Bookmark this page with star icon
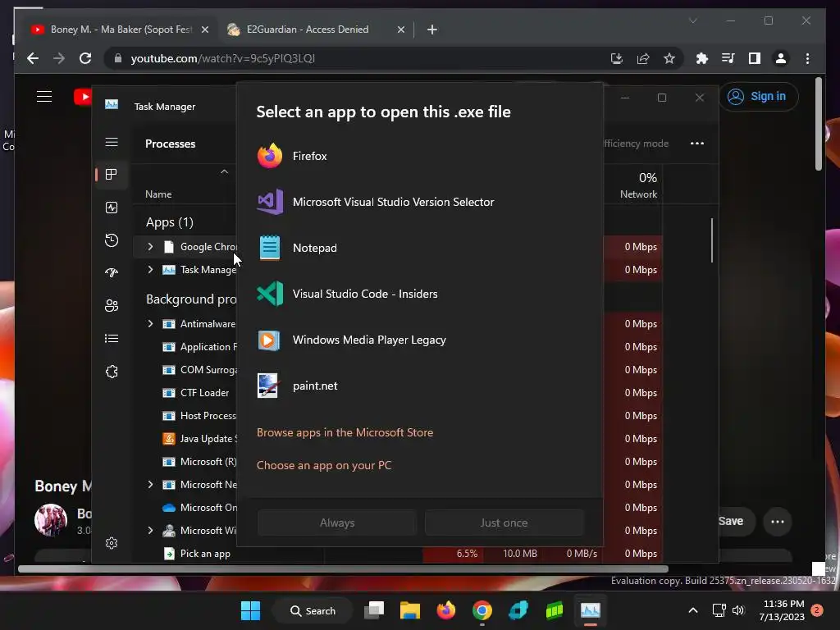Screen dimensions: 840x630 tap(669, 58)
